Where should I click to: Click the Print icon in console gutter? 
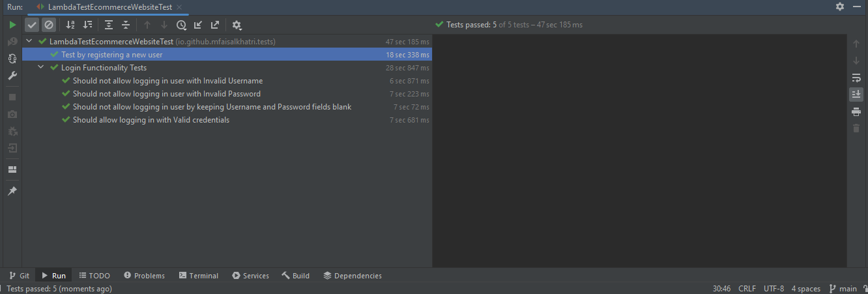point(856,111)
